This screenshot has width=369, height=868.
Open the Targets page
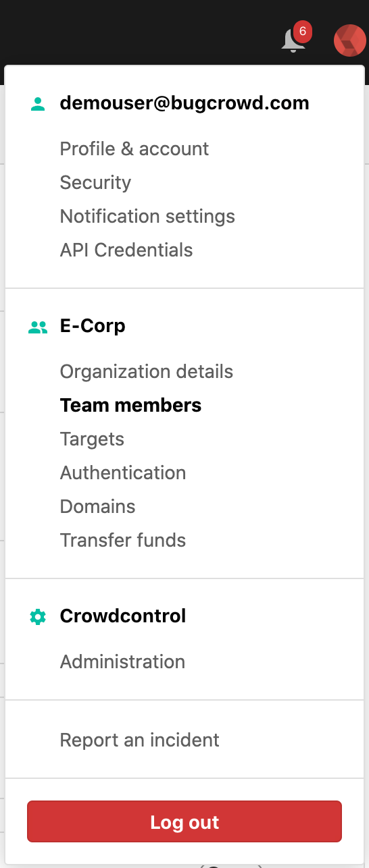click(x=92, y=439)
